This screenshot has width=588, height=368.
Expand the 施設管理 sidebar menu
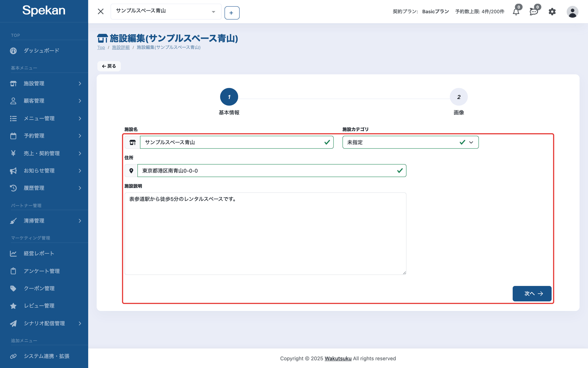[44, 84]
